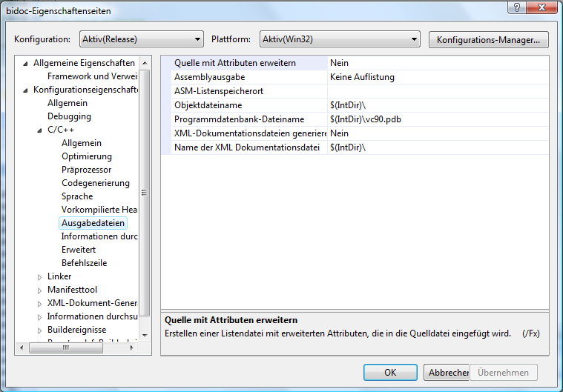Viewport: 563px width, 392px height.
Task: Expand the Linker tree node
Action: click(40, 276)
